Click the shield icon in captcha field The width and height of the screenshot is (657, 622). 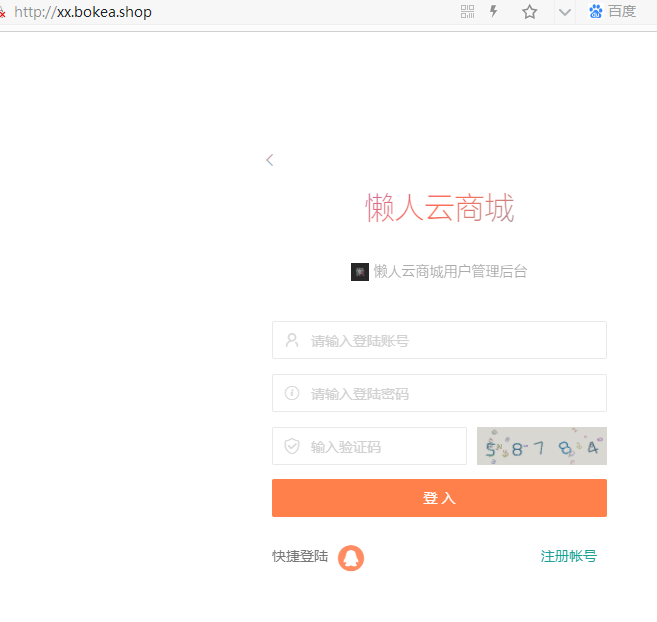point(292,446)
